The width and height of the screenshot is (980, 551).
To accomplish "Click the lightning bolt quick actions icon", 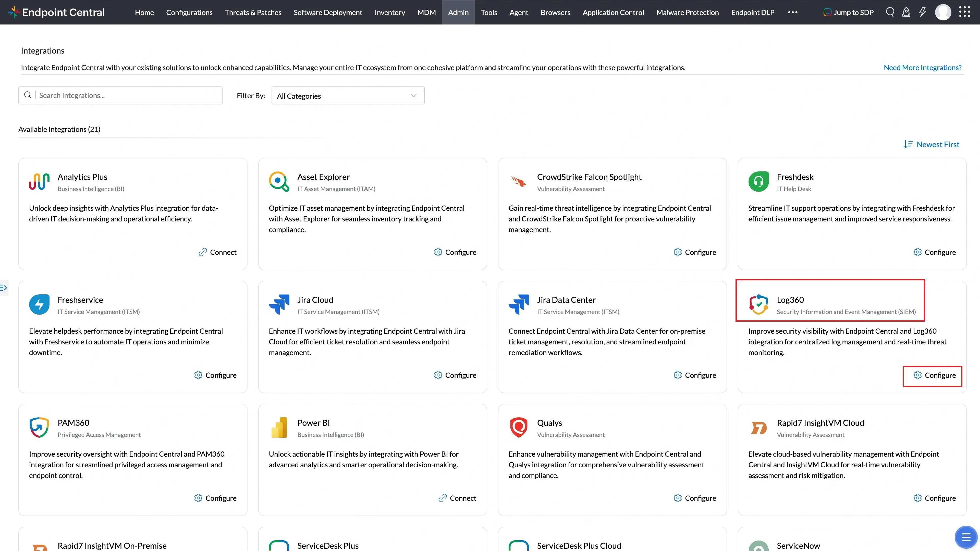I will [923, 12].
